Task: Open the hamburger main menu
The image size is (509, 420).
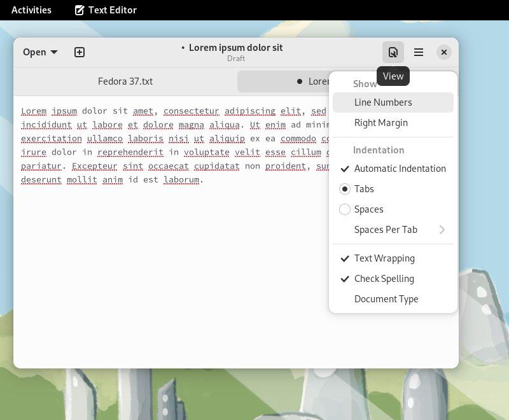Action: pyautogui.click(x=419, y=52)
